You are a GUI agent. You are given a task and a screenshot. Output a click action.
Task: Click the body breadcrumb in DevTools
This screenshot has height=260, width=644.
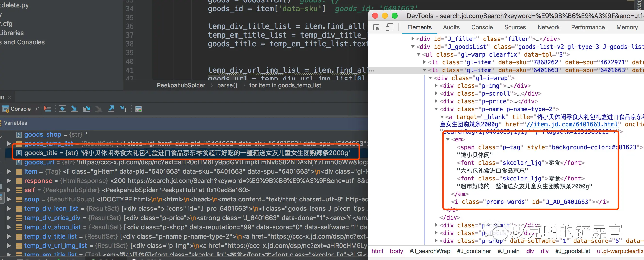[x=396, y=251]
